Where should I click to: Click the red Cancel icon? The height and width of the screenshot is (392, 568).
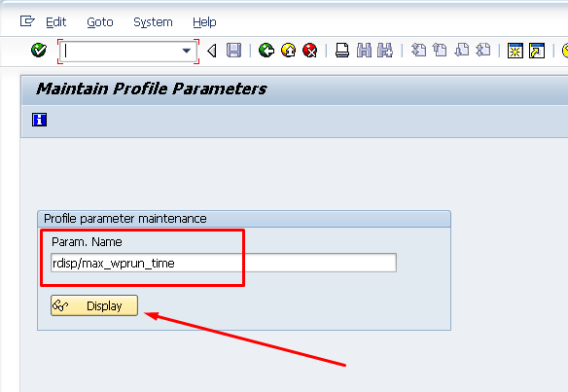(310, 51)
